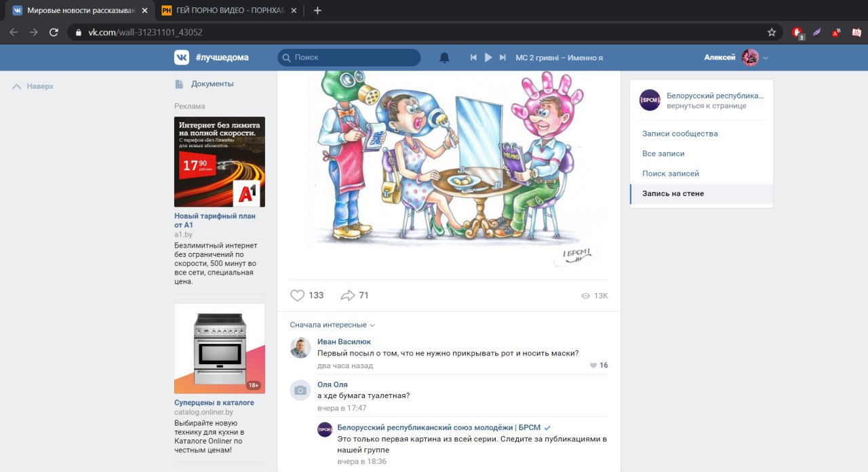Click Наверх to go to top
Image resolution: width=868 pixels, height=472 pixels.
coord(33,86)
